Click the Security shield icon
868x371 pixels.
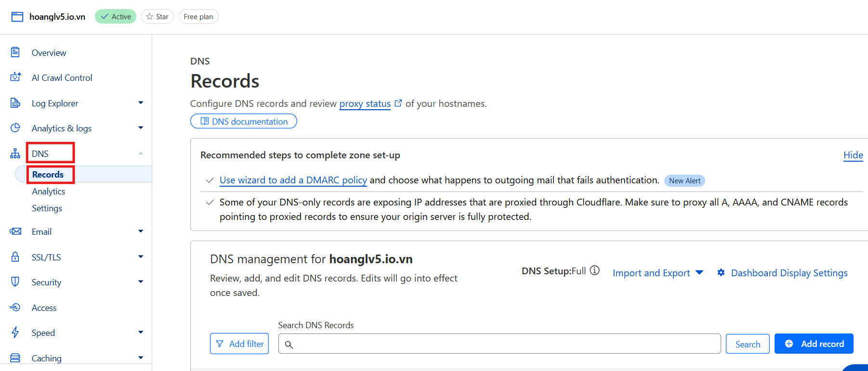tap(15, 282)
